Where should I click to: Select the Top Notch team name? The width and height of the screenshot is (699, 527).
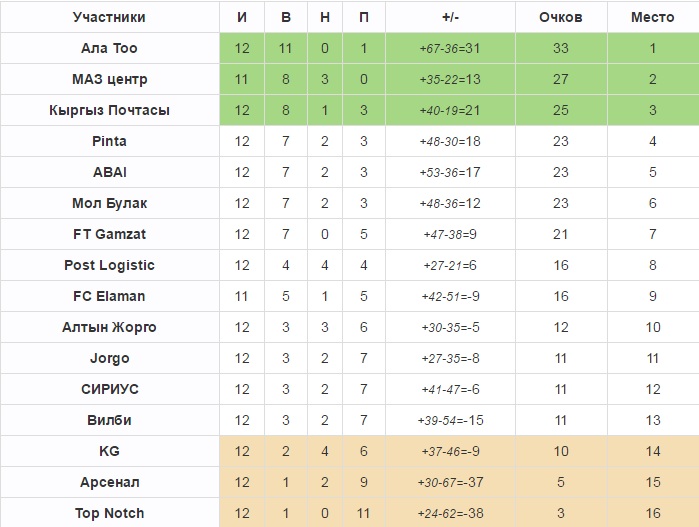pos(109,513)
